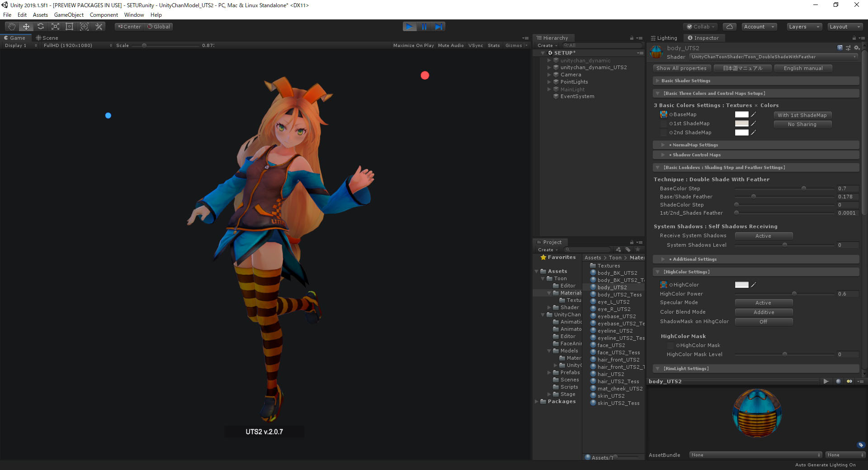Expand the Basic Shader Settings section
Image resolution: width=868 pixels, height=470 pixels.
coord(756,81)
